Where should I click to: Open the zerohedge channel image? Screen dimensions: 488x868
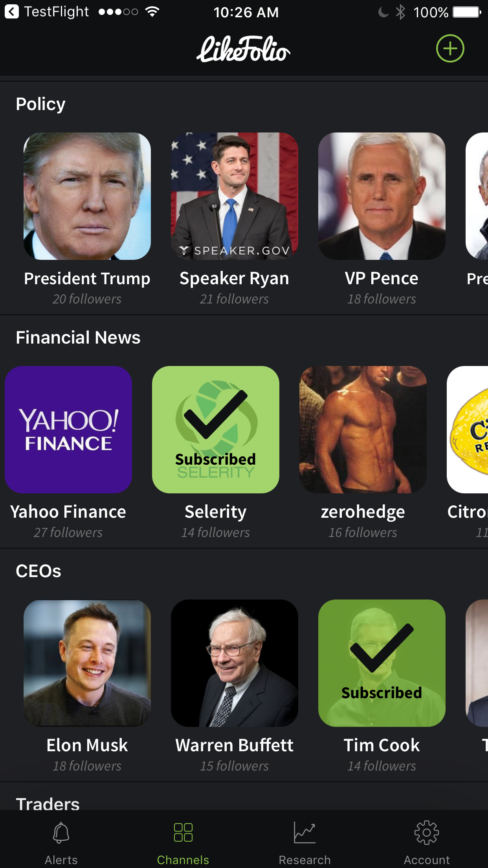point(363,430)
